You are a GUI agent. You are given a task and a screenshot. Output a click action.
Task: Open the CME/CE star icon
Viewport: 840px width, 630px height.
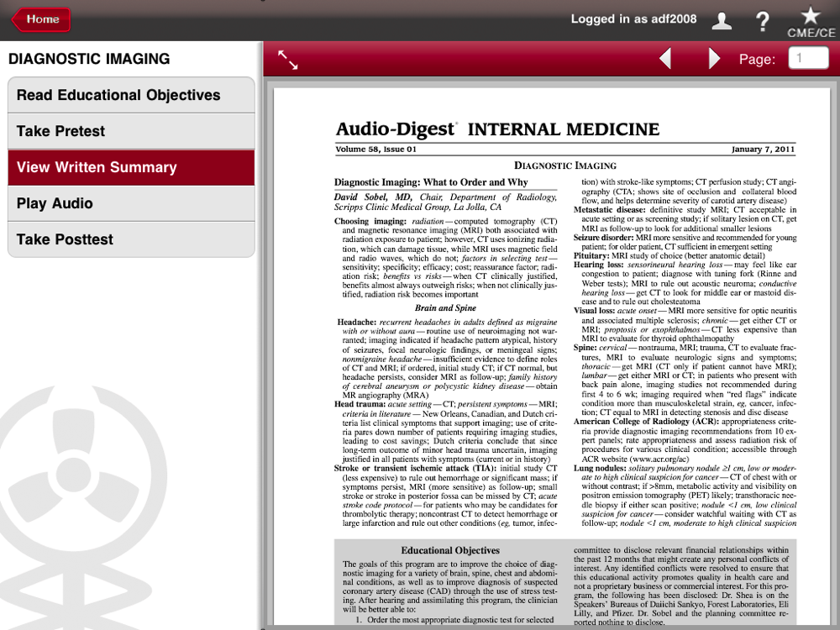(x=811, y=23)
